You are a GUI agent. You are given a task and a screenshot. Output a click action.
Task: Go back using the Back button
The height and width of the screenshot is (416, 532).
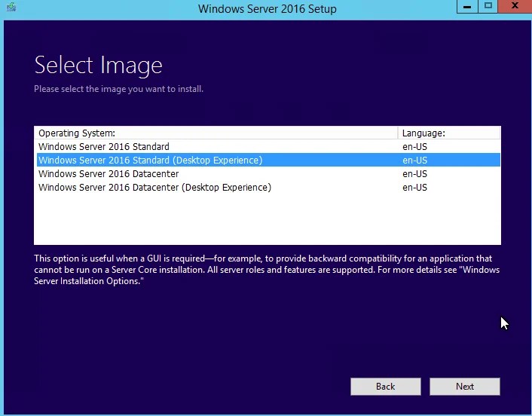coord(385,387)
